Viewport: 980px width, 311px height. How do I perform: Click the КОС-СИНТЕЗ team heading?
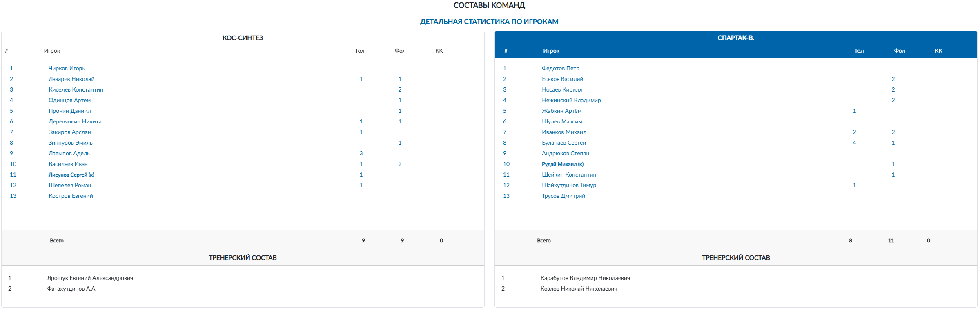pyautogui.click(x=243, y=38)
